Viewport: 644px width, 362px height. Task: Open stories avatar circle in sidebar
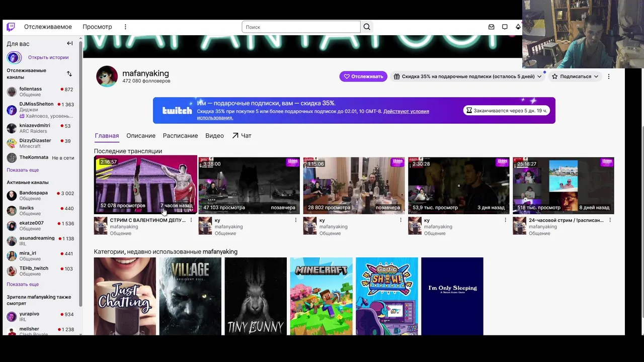(x=14, y=57)
